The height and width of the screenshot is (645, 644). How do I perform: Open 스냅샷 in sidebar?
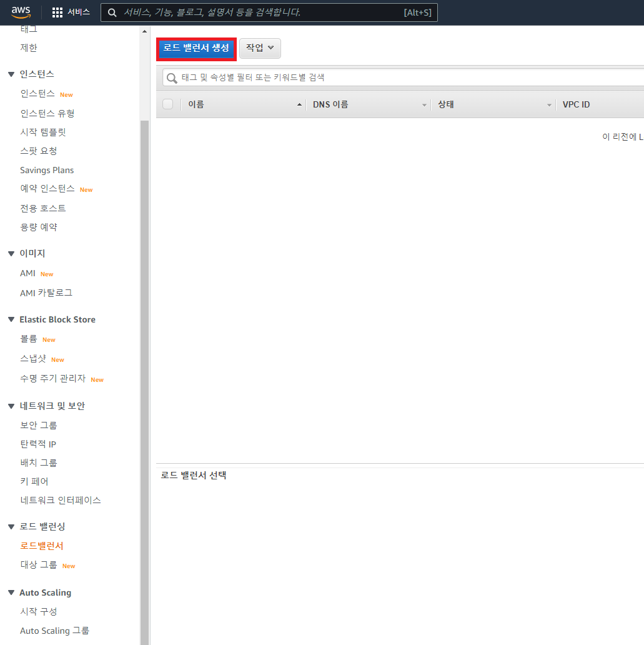pos(33,359)
